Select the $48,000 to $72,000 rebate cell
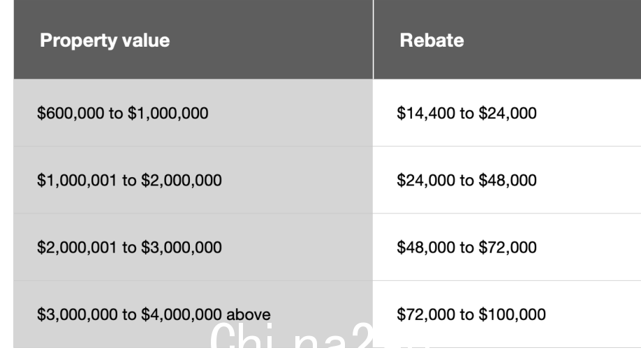 coord(508,247)
